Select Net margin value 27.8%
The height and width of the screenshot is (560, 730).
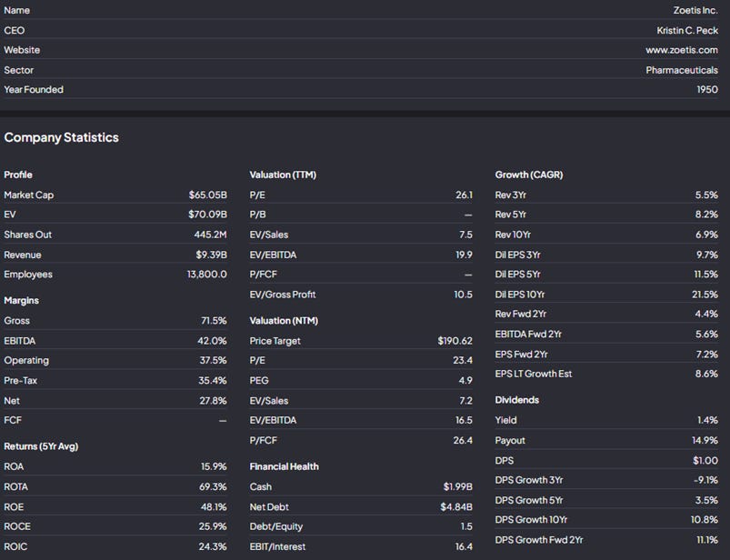(x=214, y=400)
